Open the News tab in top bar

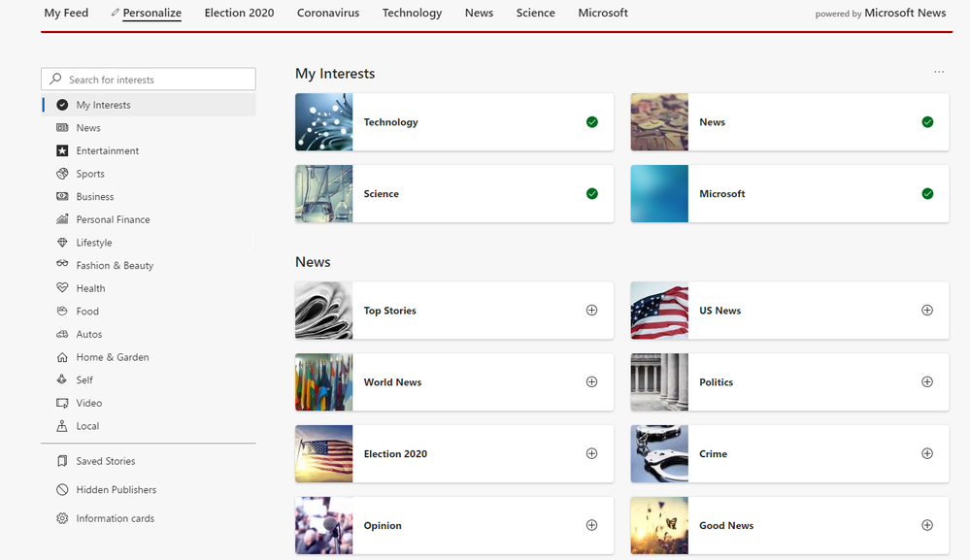coord(480,13)
